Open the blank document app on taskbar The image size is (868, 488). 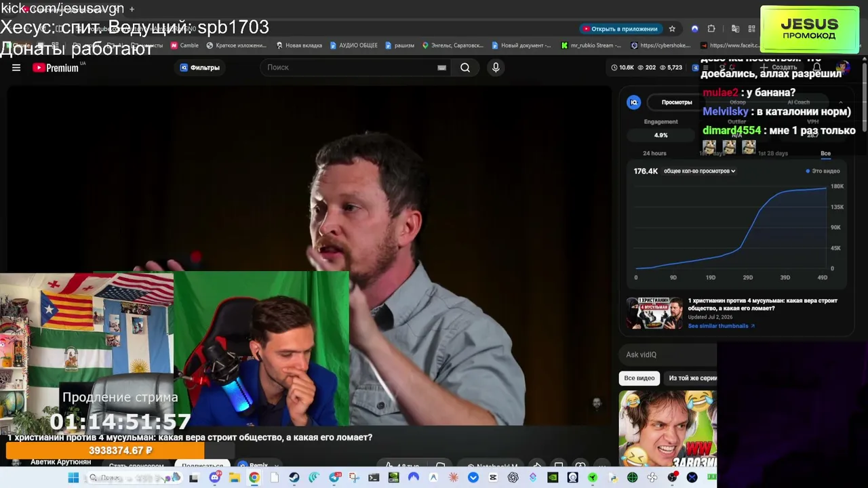(x=274, y=478)
